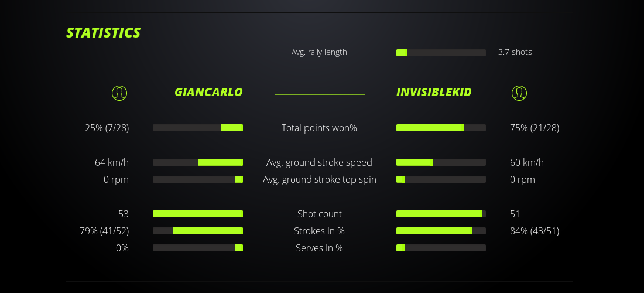644x293 pixels.
Task: Click Invisiblekid's ground stroke speed bar
Action: point(441,162)
